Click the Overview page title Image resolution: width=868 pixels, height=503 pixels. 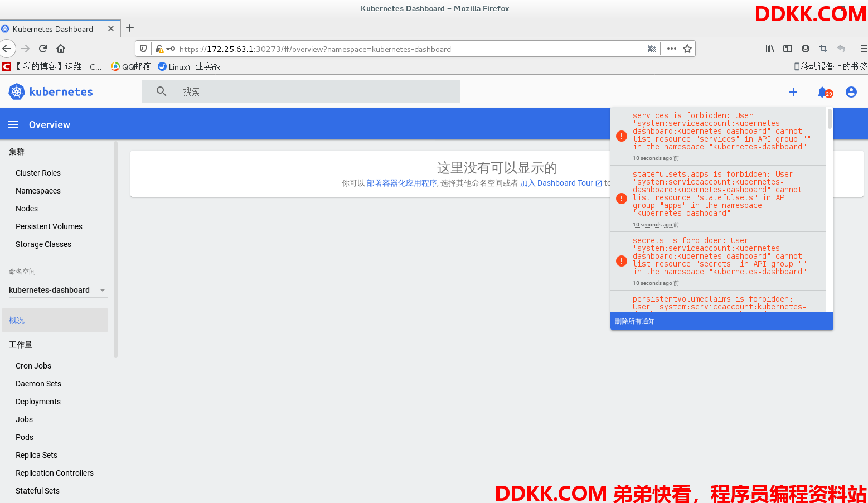point(50,125)
